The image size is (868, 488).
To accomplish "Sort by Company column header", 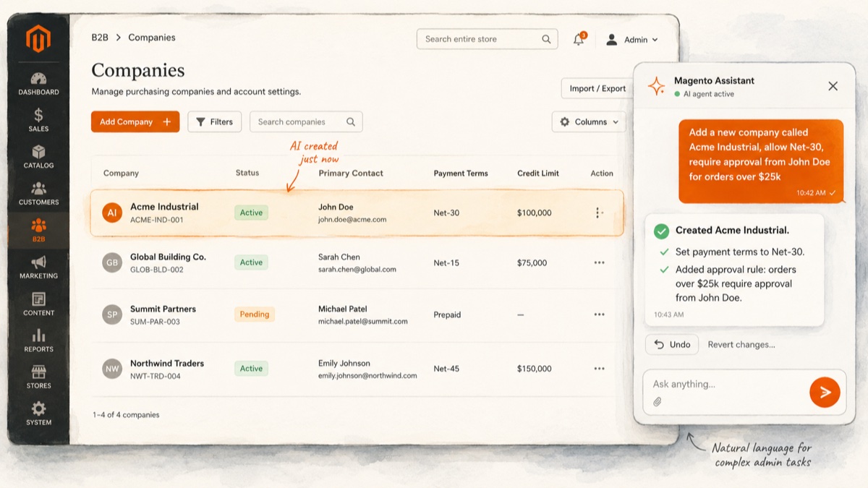I will click(121, 174).
